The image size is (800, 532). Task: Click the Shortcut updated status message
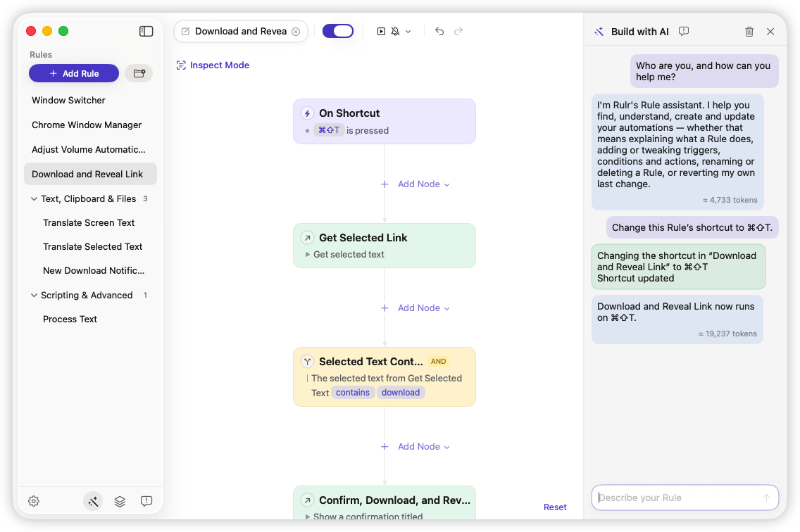(x=636, y=279)
